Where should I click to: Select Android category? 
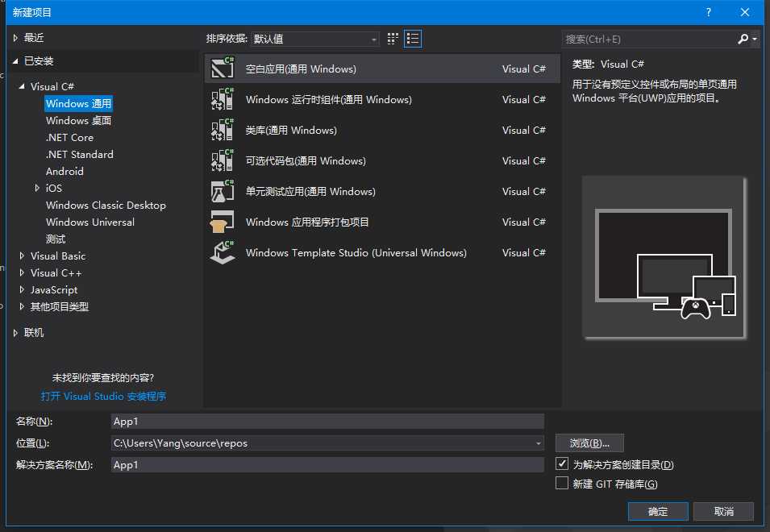65,171
